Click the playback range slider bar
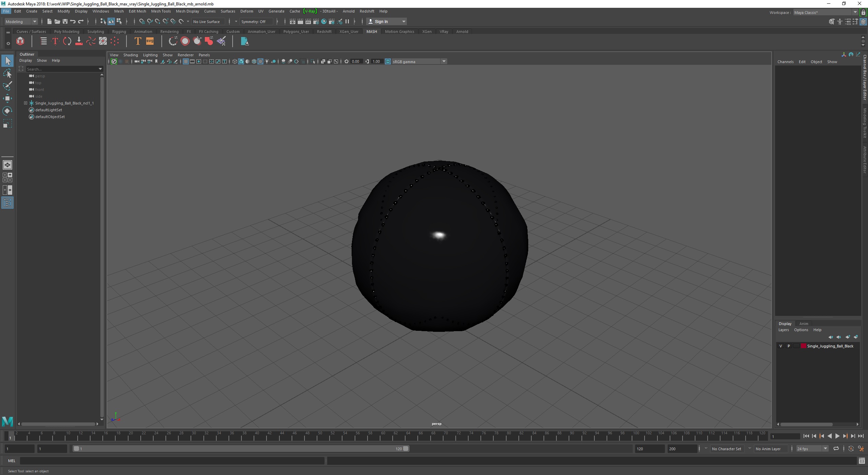Viewport: 868px width, 475px height. point(241,449)
